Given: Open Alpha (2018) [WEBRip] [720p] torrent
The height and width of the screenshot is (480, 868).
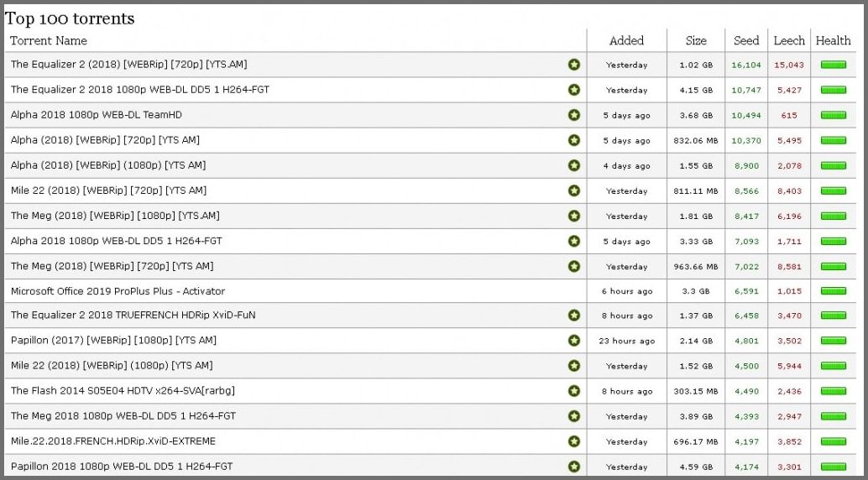Looking at the screenshot, I should [105, 140].
